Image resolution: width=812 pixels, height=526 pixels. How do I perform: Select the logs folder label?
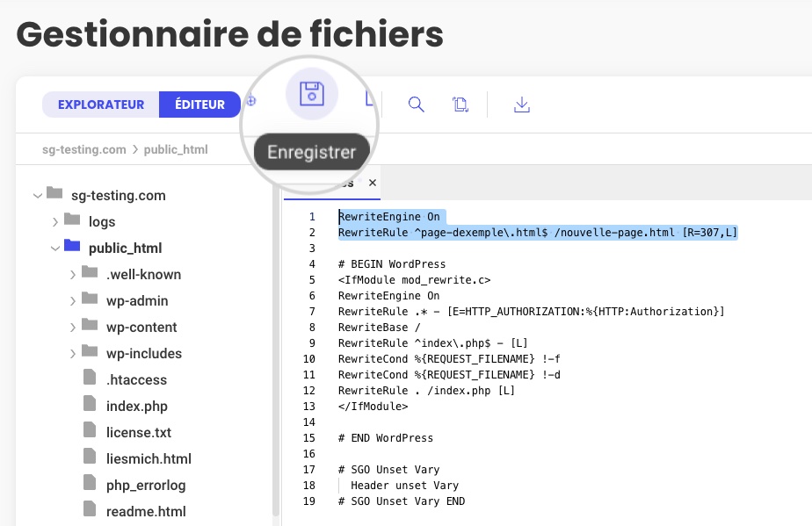pyautogui.click(x=102, y=222)
